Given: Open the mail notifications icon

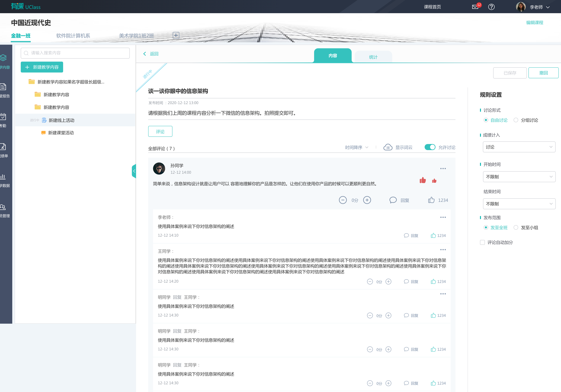Looking at the screenshot, I should (475, 7).
